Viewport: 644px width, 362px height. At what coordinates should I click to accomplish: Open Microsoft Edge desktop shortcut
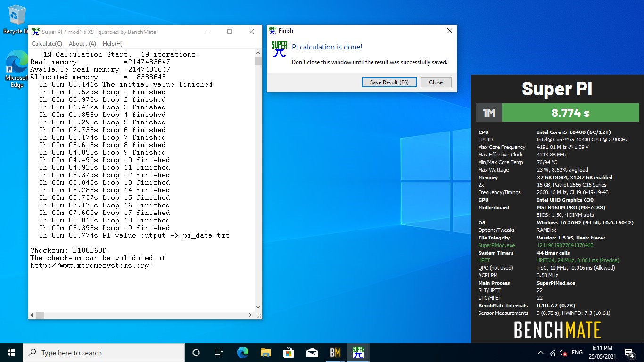click(17, 69)
